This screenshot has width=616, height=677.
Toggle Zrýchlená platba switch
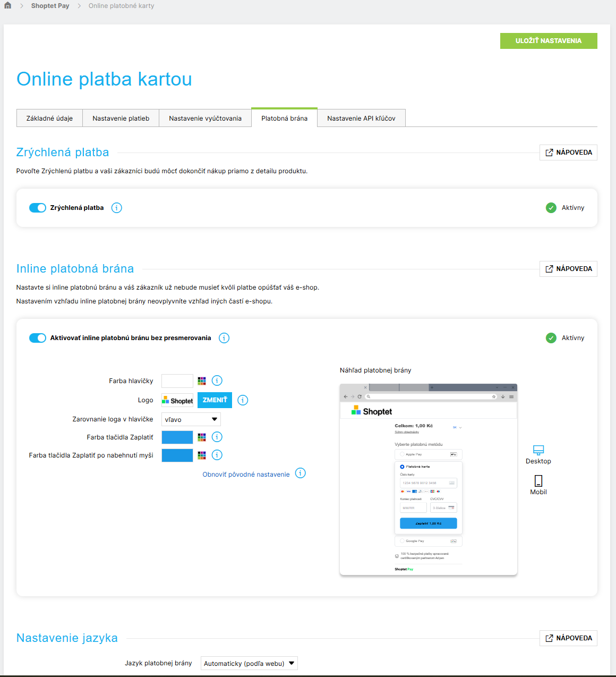(x=38, y=208)
